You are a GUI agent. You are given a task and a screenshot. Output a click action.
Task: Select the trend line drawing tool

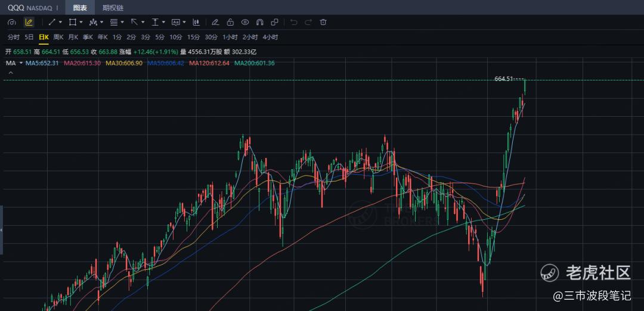tap(52, 22)
